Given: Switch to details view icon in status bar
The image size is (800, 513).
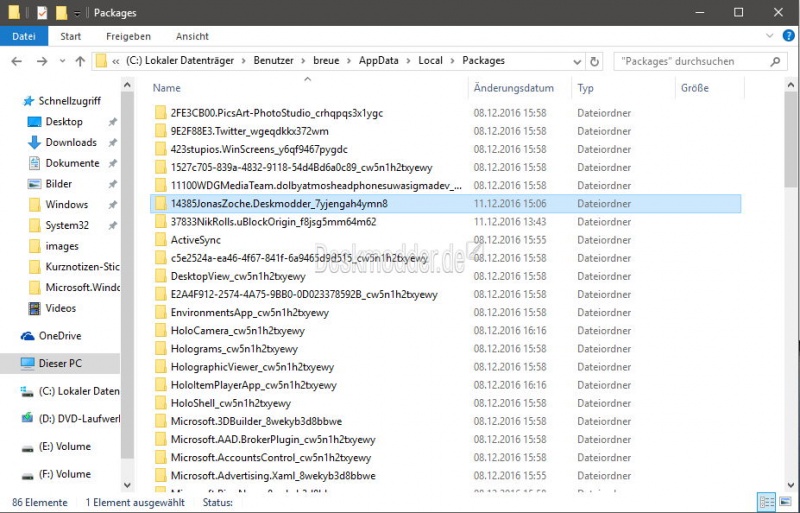Looking at the screenshot, I should (x=767, y=501).
